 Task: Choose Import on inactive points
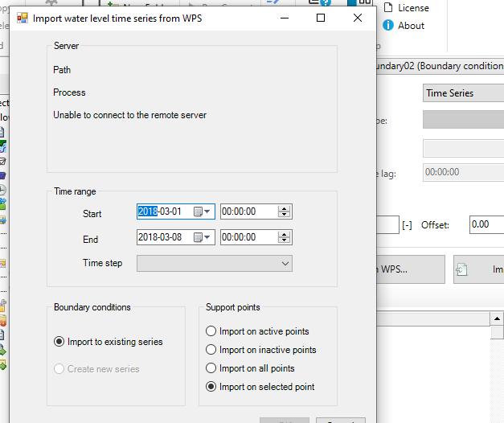[211, 350]
